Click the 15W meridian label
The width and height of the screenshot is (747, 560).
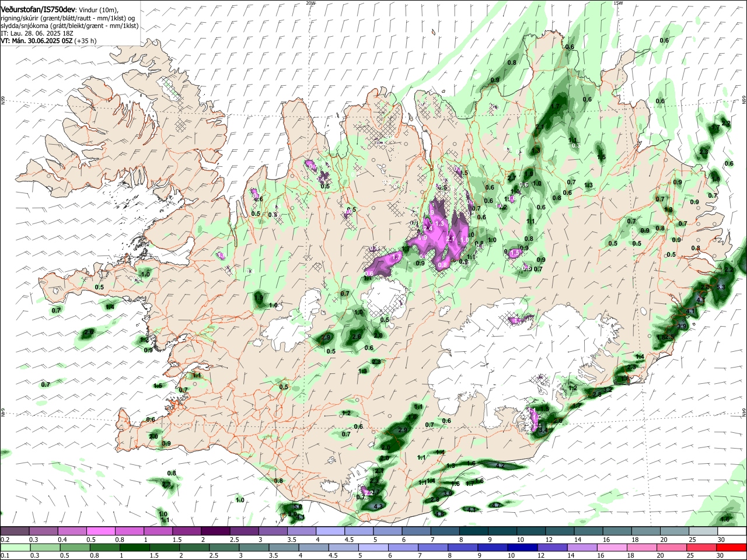pyautogui.click(x=619, y=3)
